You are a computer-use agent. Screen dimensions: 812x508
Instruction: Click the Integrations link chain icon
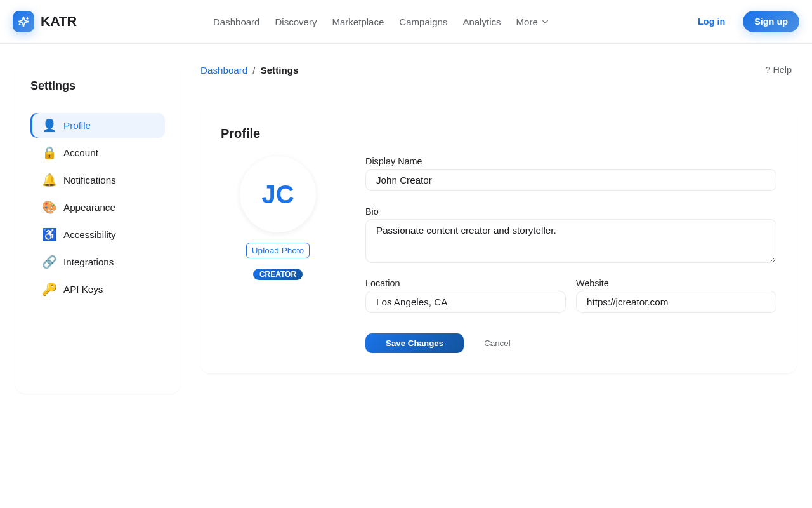pos(49,262)
